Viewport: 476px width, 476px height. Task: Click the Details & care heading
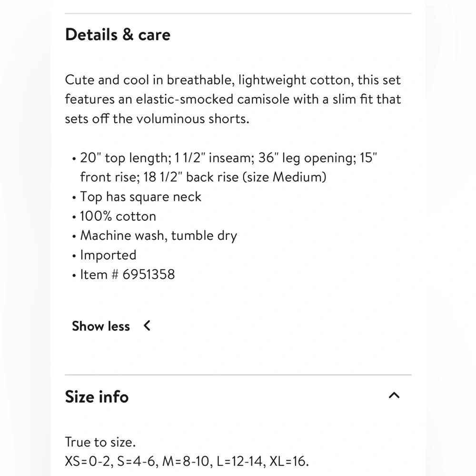coord(118,34)
